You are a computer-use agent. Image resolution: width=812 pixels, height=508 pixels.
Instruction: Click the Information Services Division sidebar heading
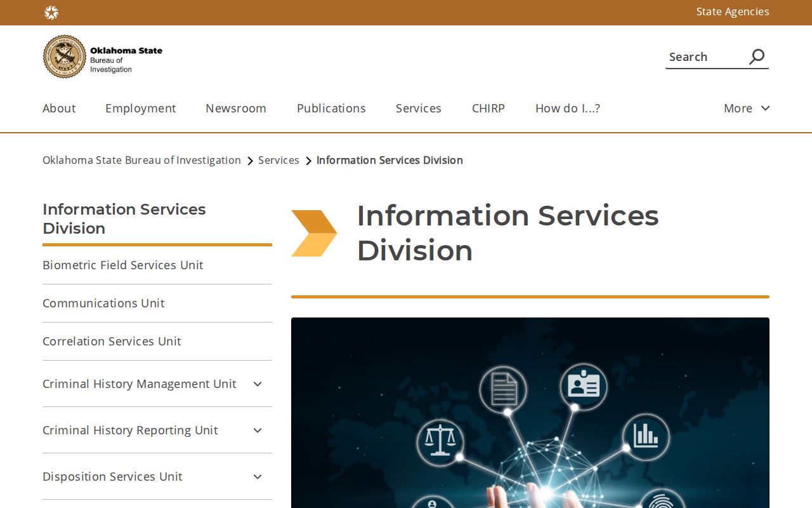tap(124, 218)
